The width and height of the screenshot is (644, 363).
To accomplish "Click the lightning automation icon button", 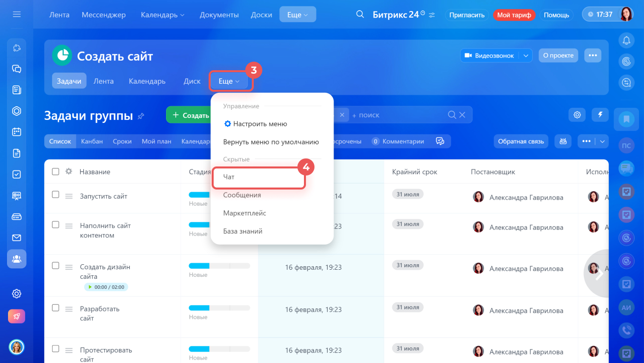I will [600, 115].
